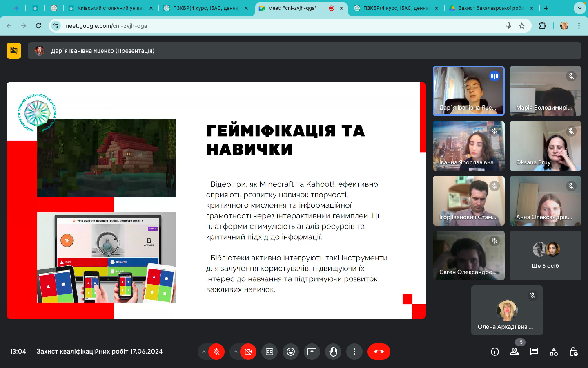Open the tab search dropdown in Chrome

[x=579, y=8]
